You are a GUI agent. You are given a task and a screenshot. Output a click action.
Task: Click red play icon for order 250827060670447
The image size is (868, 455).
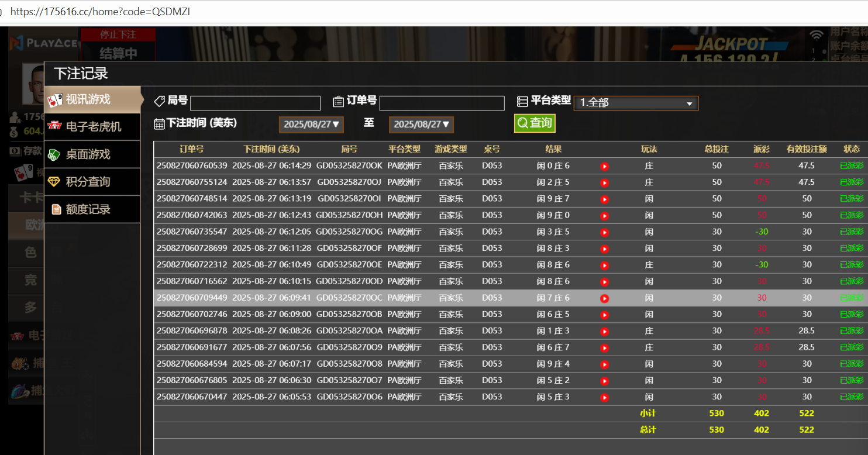[x=605, y=398]
